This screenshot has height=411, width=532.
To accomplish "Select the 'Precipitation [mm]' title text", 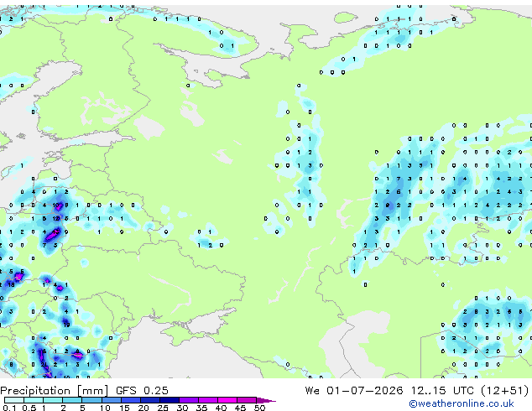I will [54, 391].
